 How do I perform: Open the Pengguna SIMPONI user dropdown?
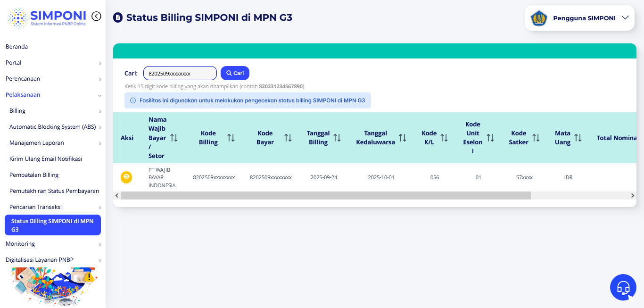tap(579, 18)
